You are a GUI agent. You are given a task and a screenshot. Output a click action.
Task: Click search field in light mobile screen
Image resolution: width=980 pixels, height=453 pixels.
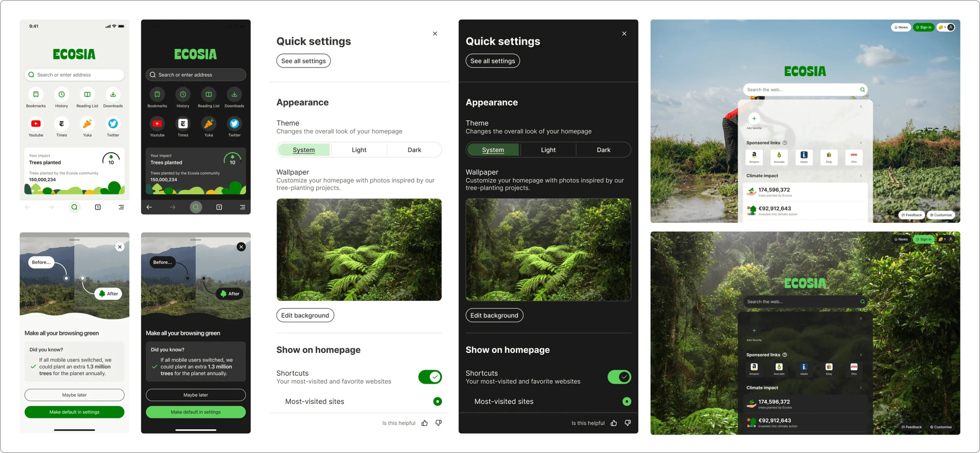[74, 75]
